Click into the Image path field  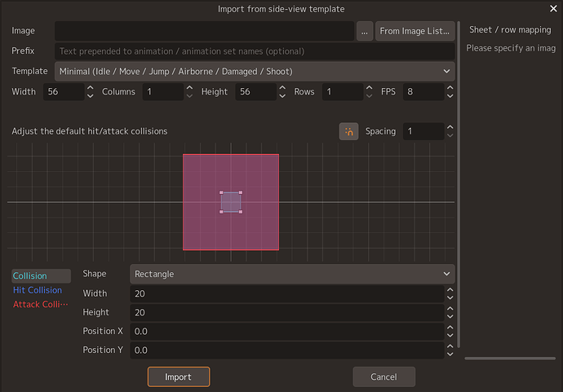(x=204, y=31)
